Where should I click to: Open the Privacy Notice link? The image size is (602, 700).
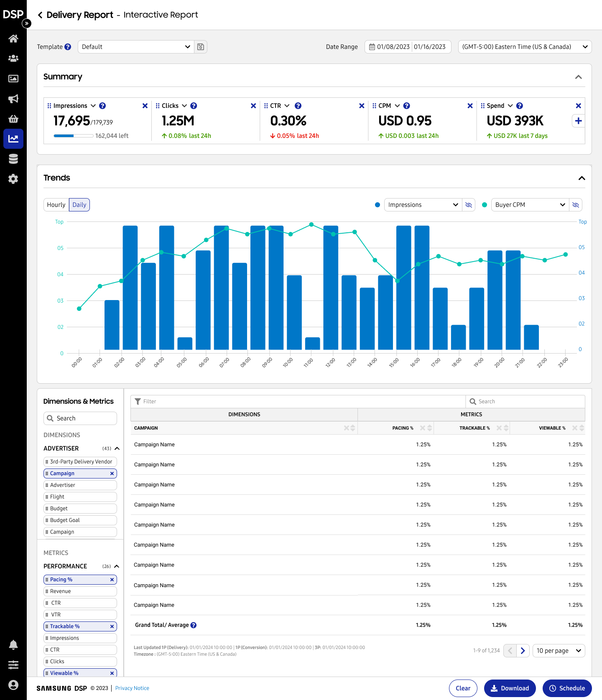[x=132, y=688]
